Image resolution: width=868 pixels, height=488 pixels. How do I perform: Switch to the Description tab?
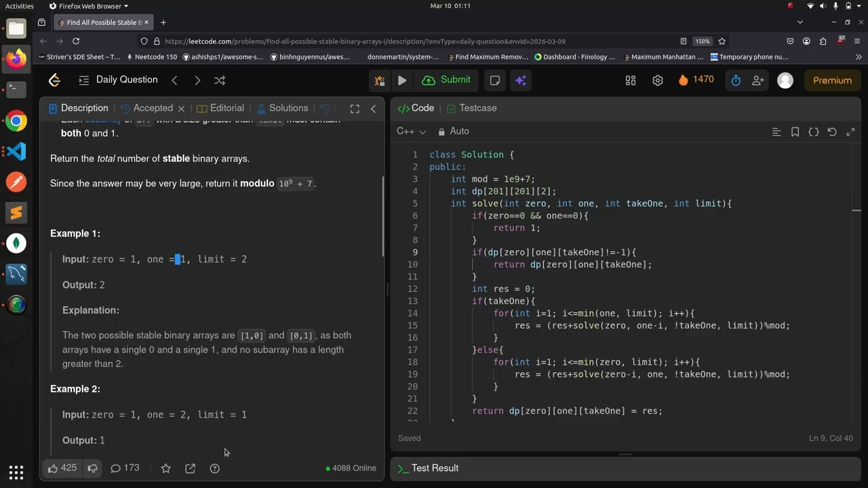[79, 108]
